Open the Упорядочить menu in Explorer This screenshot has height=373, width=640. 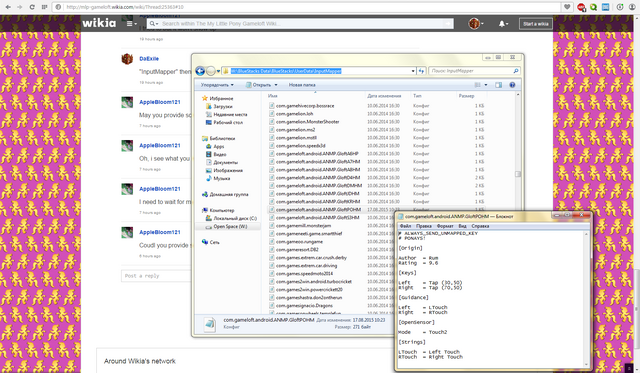click(x=217, y=85)
